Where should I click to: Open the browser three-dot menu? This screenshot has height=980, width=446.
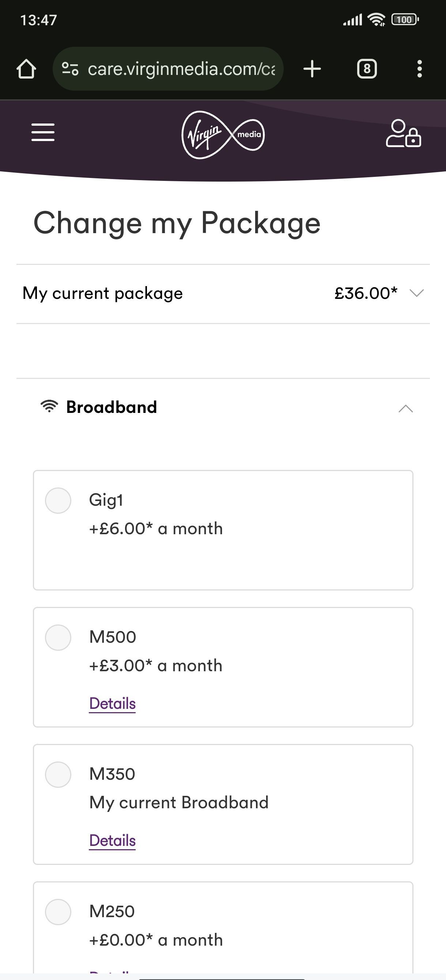(x=419, y=69)
